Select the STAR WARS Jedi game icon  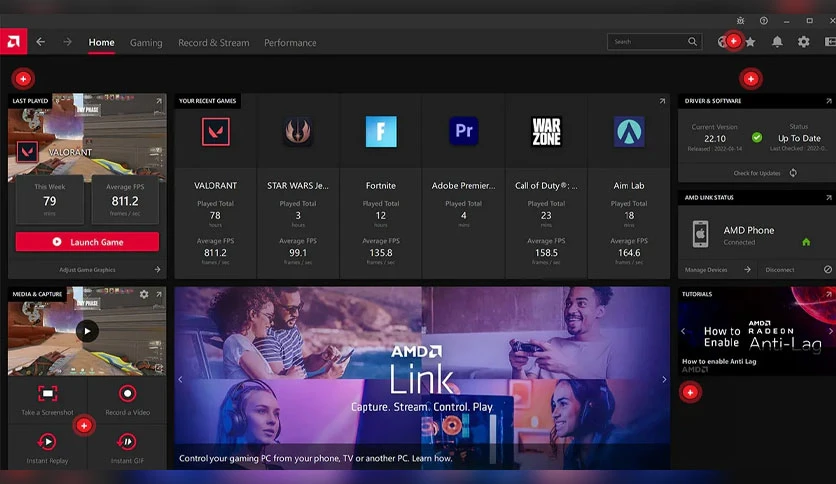[x=298, y=131]
